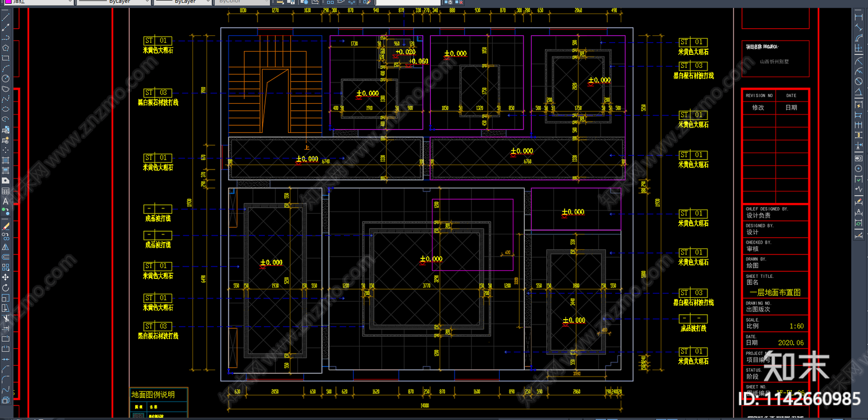Select the Offset tool
This screenshot has height=420, width=868.
point(5,257)
